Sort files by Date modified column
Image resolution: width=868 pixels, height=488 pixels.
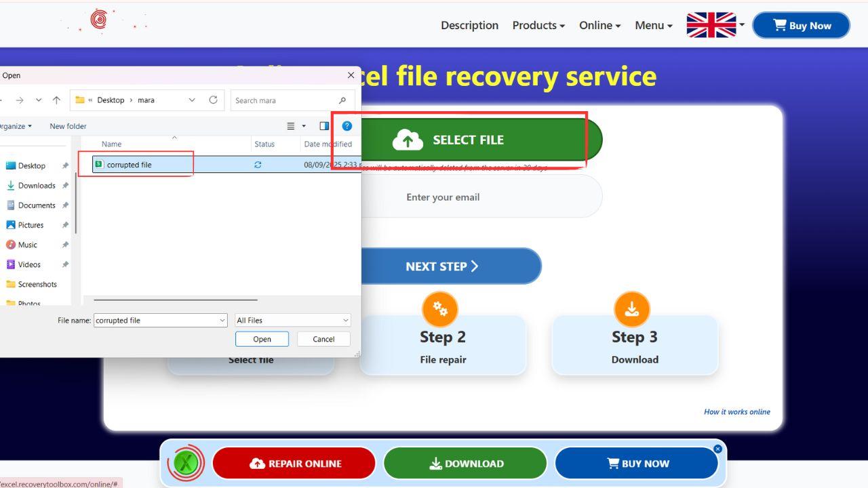point(328,144)
